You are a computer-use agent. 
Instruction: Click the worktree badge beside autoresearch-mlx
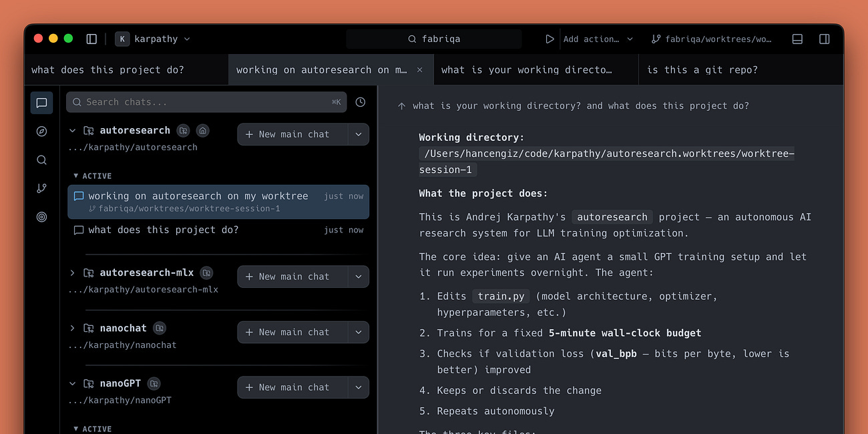[x=206, y=272]
